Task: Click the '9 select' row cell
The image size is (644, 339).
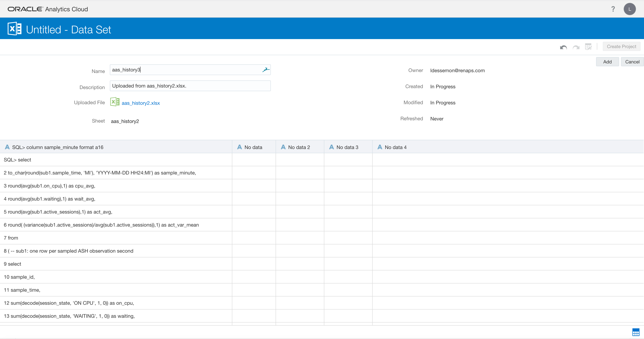Action: tap(116, 264)
